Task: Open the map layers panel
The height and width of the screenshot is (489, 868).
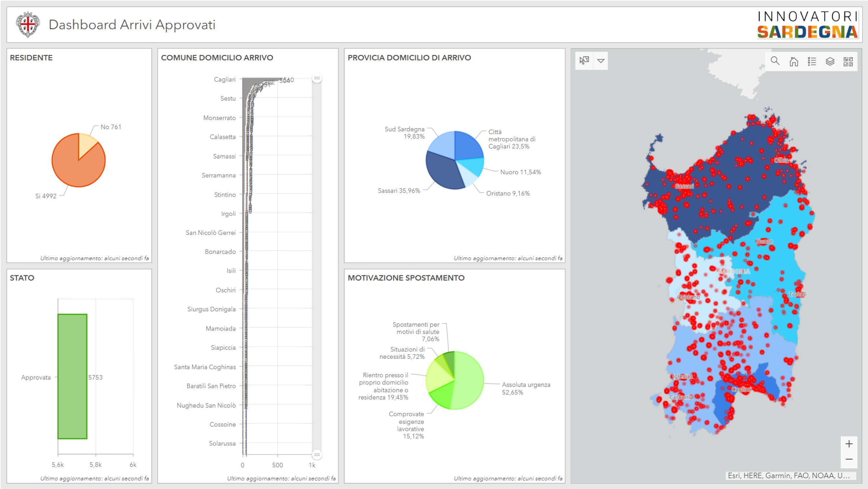Action: pyautogui.click(x=830, y=61)
